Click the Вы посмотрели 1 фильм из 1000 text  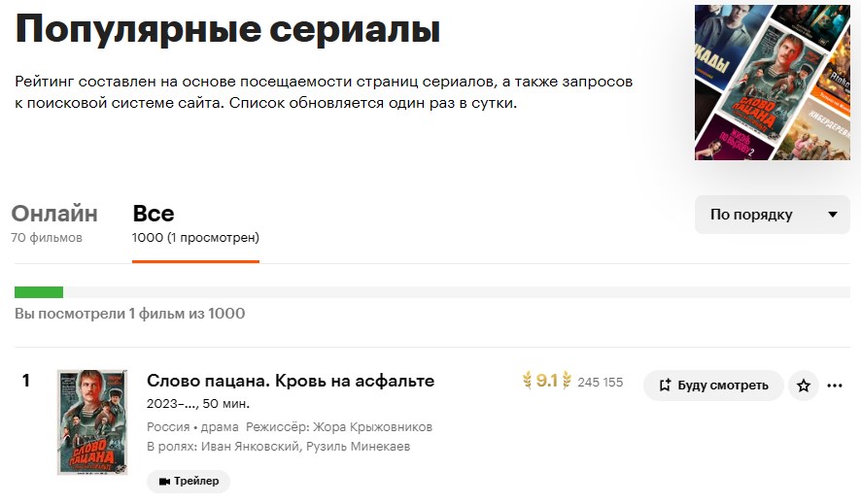(129, 314)
